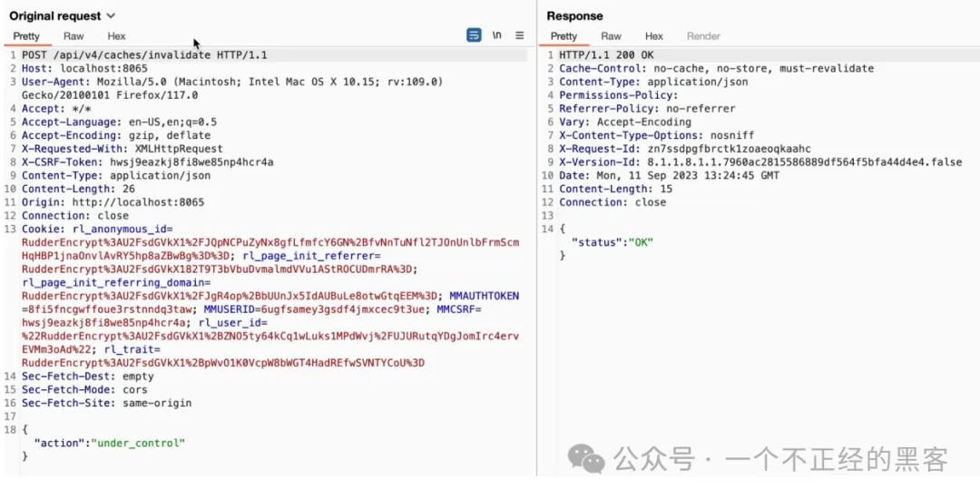Image resolution: width=980 pixels, height=499 pixels.
Task: Click the Referrer-Policy: no-referrer line
Action: [647, 109]
